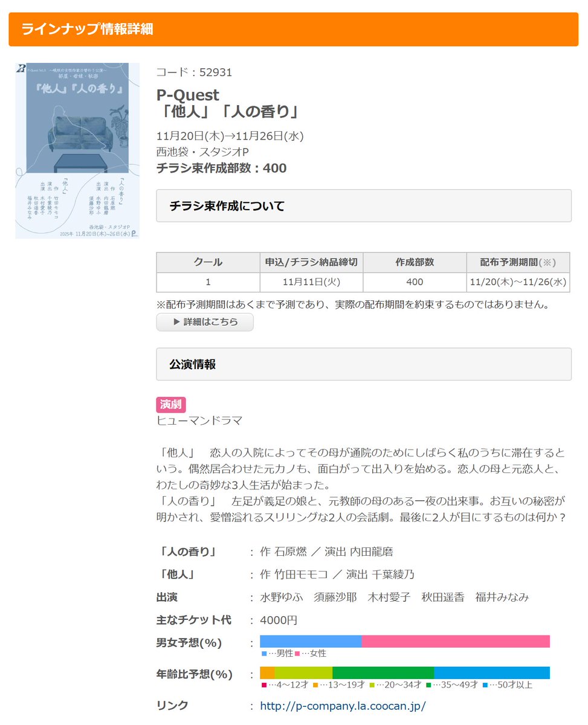Click the 詳細はこちら button
This screenshot has height=725, width=588.
pyautogui.click(x=205, y=322)
